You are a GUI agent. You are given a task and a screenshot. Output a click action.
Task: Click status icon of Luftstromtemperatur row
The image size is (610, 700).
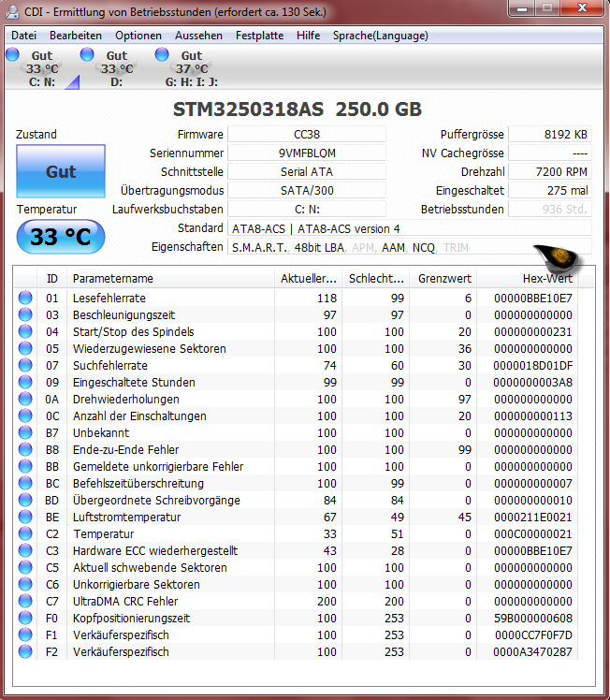(x=25, y=517)
